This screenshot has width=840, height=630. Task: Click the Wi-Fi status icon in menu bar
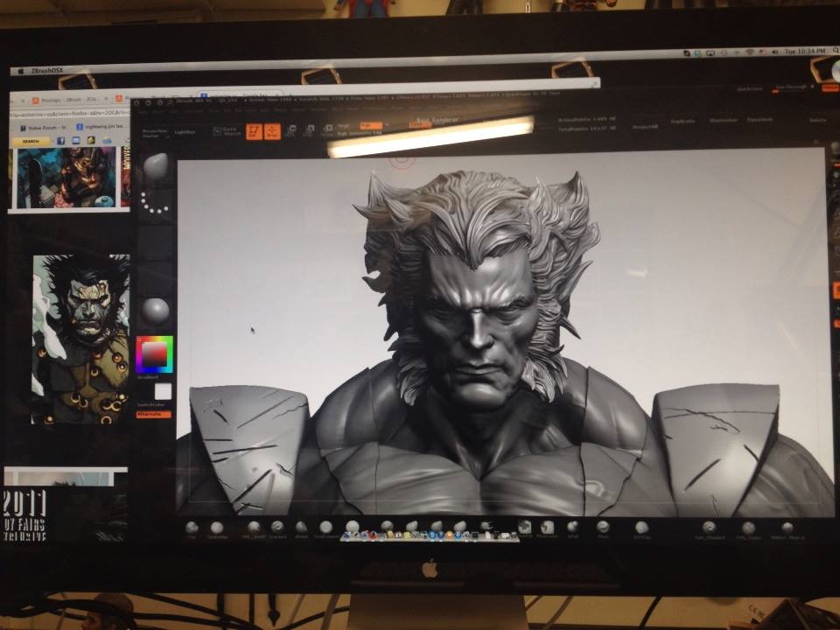(x=750, y=52)
